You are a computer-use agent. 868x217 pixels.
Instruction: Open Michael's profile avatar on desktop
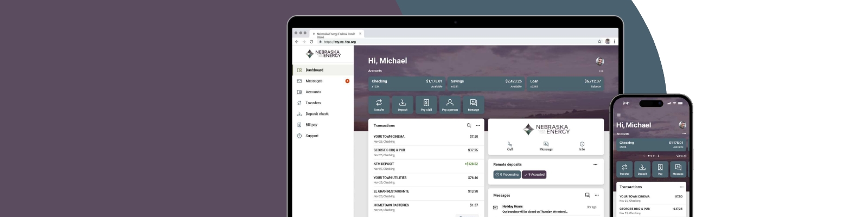click(599, 61)
